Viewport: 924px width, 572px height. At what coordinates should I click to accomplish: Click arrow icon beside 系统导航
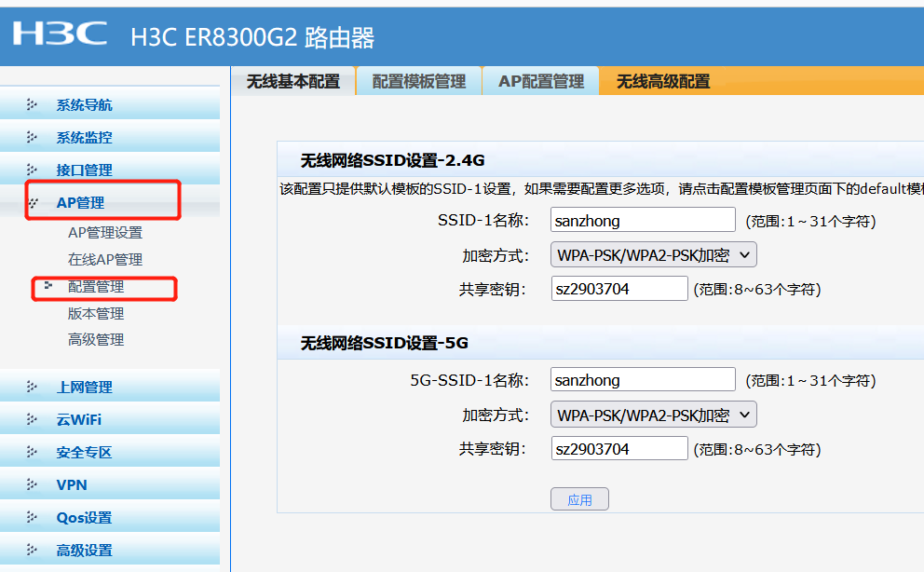point(32,105)
